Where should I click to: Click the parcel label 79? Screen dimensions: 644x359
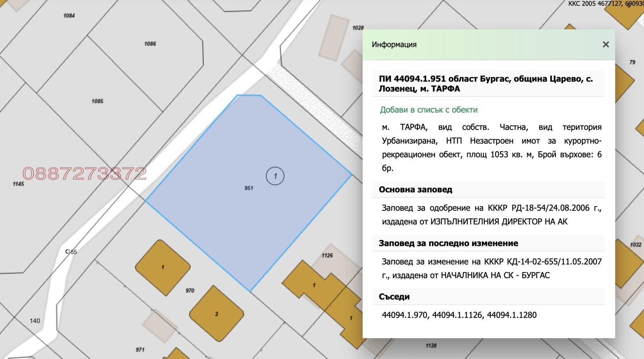coord(632,62)
